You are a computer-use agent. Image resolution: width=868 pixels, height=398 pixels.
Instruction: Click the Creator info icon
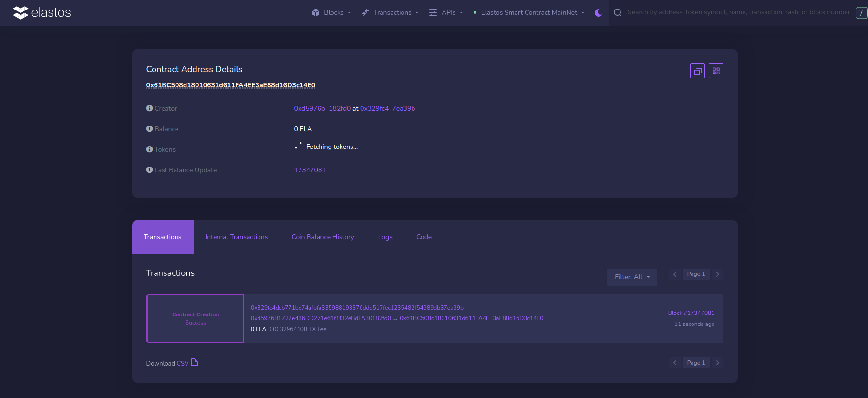149,108
